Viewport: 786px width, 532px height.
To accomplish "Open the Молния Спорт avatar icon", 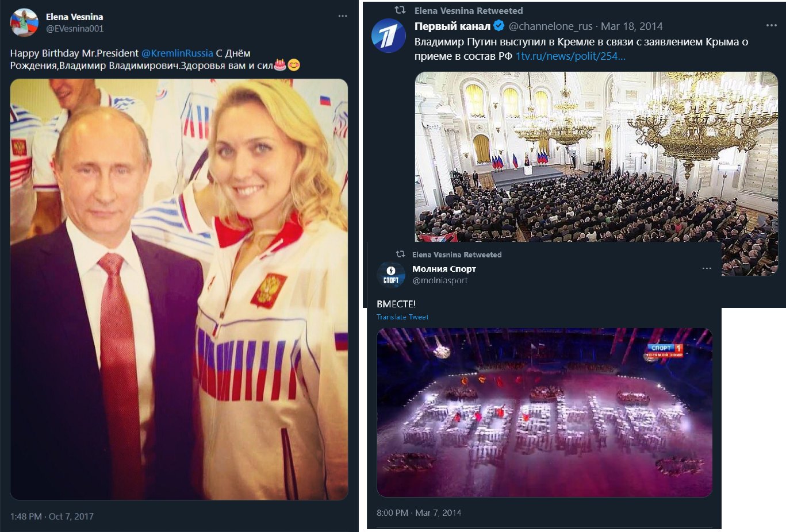I will click(x=391, y=274).
